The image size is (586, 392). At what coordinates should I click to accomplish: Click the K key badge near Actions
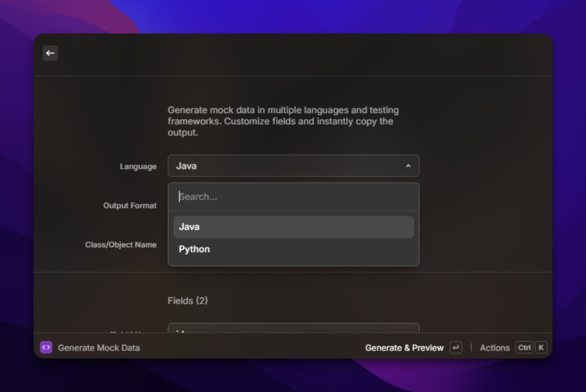click(x=541, y=347)
